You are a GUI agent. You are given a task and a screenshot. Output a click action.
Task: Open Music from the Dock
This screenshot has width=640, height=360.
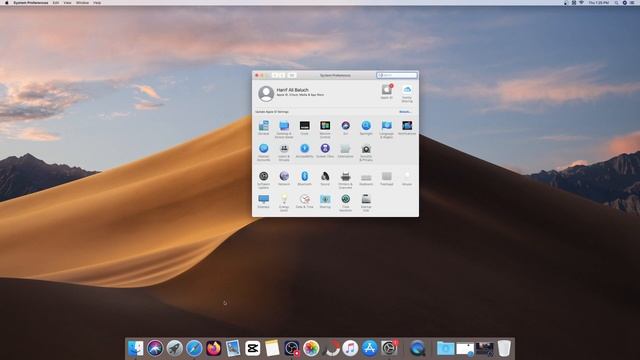350,348
